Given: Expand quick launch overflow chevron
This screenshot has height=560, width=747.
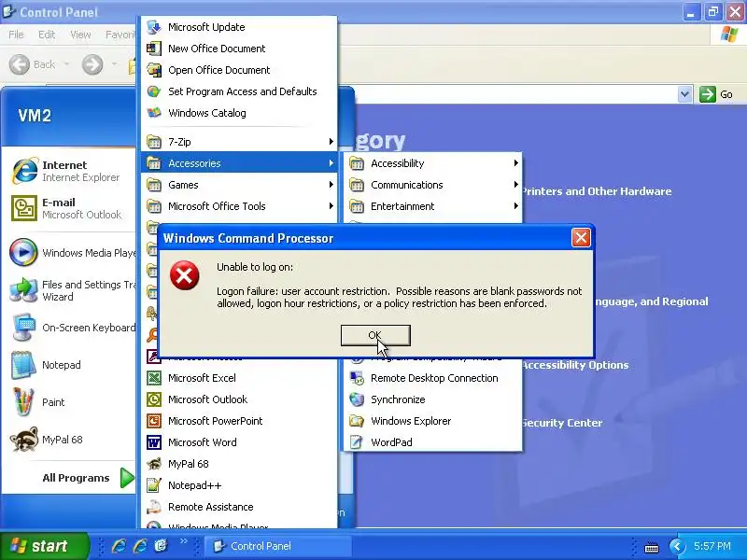Looking at the screenshot, I should (x=183, y=541).
